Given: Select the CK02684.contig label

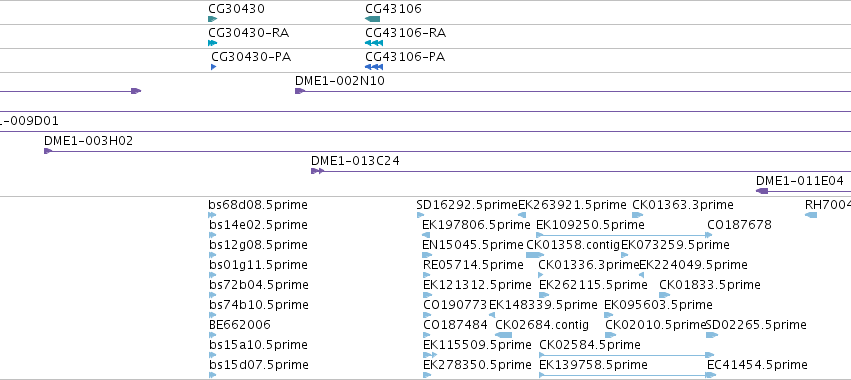Looking at the screenshot, I should tap(542, 325).
